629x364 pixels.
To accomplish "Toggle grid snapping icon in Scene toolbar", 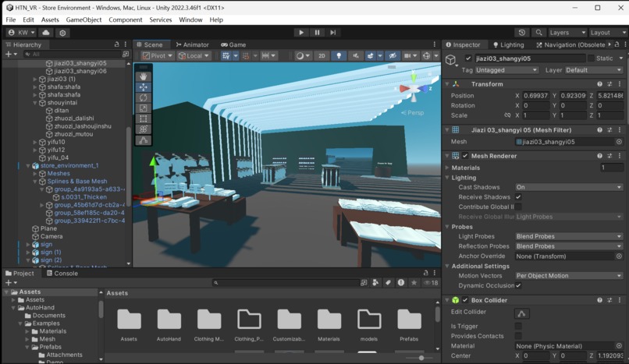I will [x=226, y=55].
